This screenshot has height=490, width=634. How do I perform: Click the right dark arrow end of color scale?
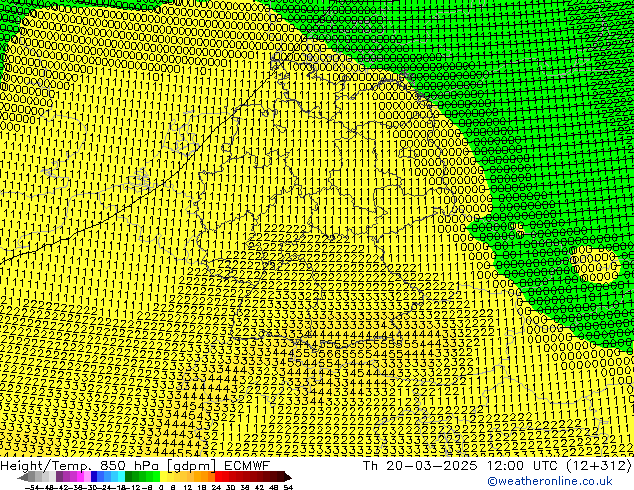click(288, 477)
